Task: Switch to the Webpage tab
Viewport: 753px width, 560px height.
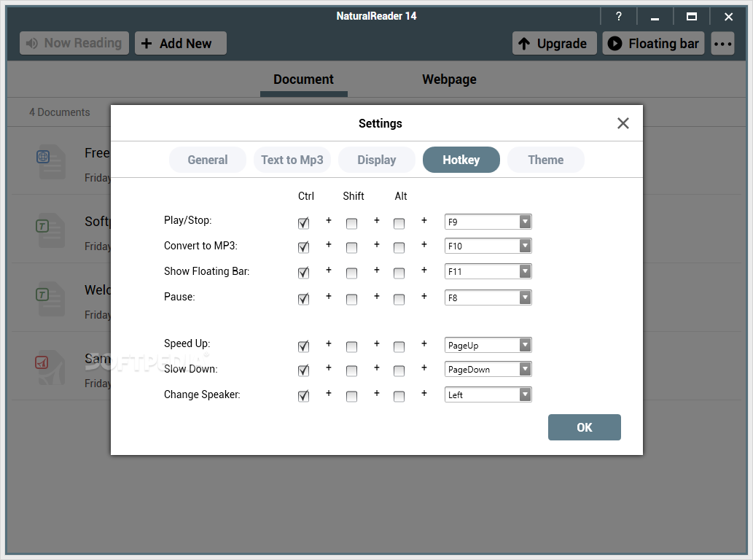Action: point(449,79)
